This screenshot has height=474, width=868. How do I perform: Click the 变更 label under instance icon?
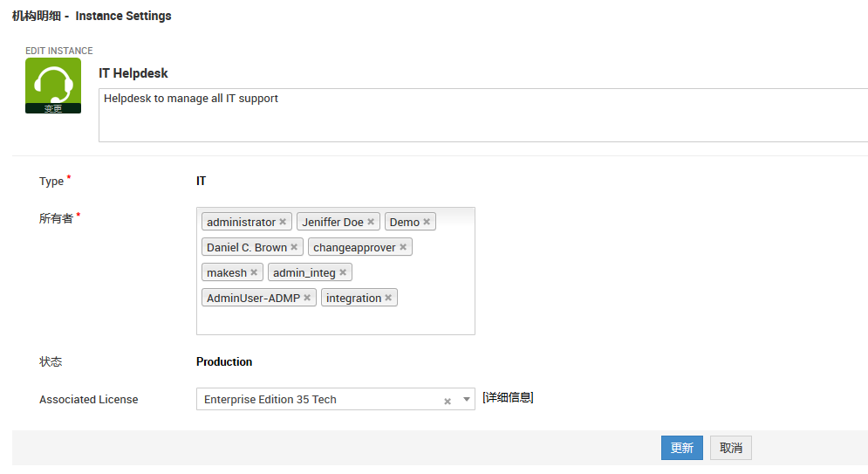pyautogui.click(x=53, y=109)
